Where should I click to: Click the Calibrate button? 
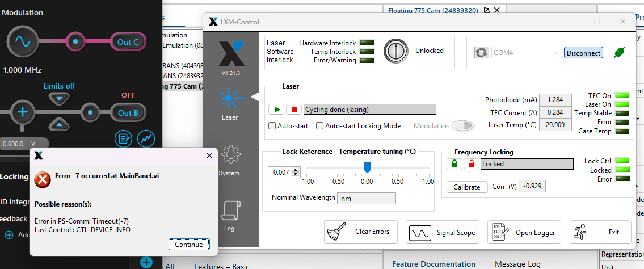point(467,187)
